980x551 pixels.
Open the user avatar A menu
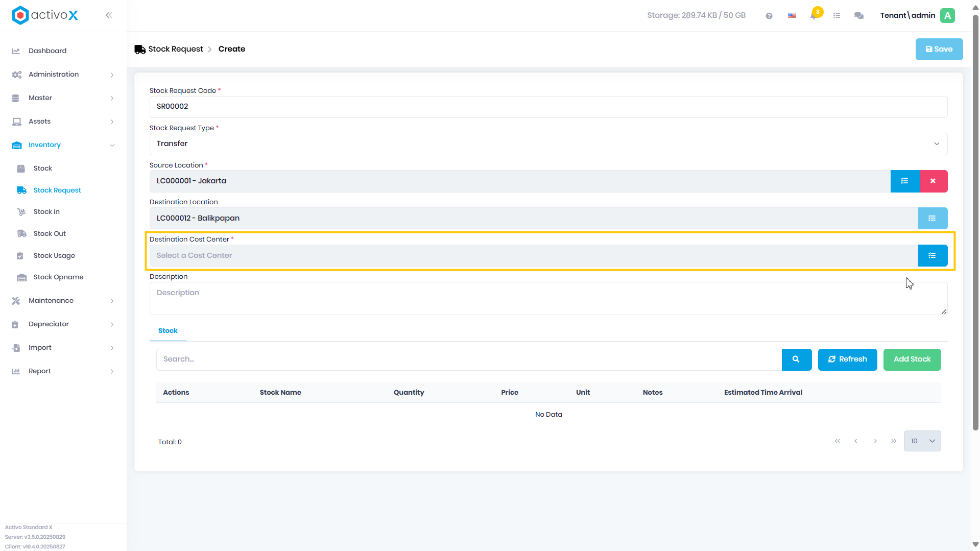tap(948, 15)
